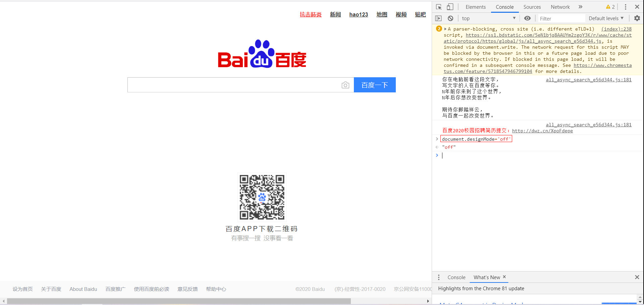The height and width of the screenshot is (305, 644).
Task: Open the DevTools settings gear
Action: (x=637, y=18)
